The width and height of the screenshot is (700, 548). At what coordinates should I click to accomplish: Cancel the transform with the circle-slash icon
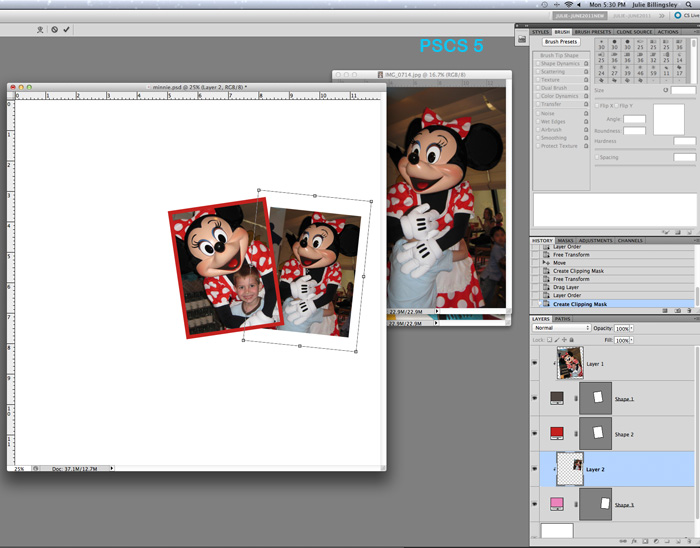pyautogui.click(x=54, y=29)
